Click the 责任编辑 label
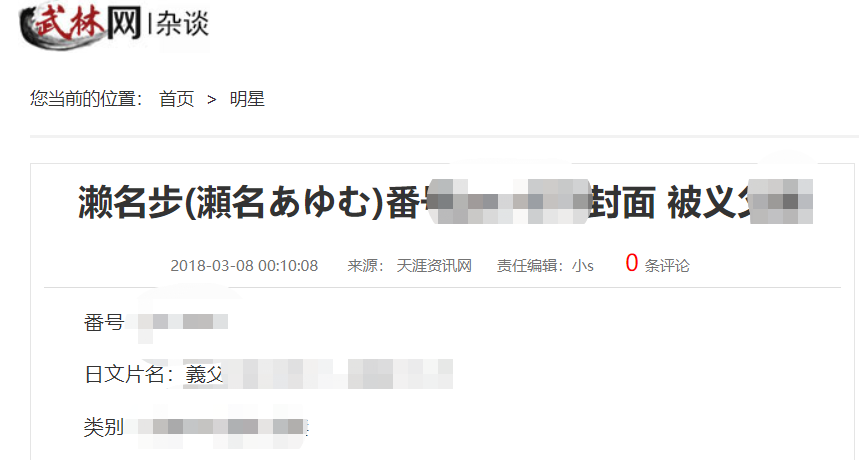The width and height of the screenshot is (859, 460). pos(530,266)
